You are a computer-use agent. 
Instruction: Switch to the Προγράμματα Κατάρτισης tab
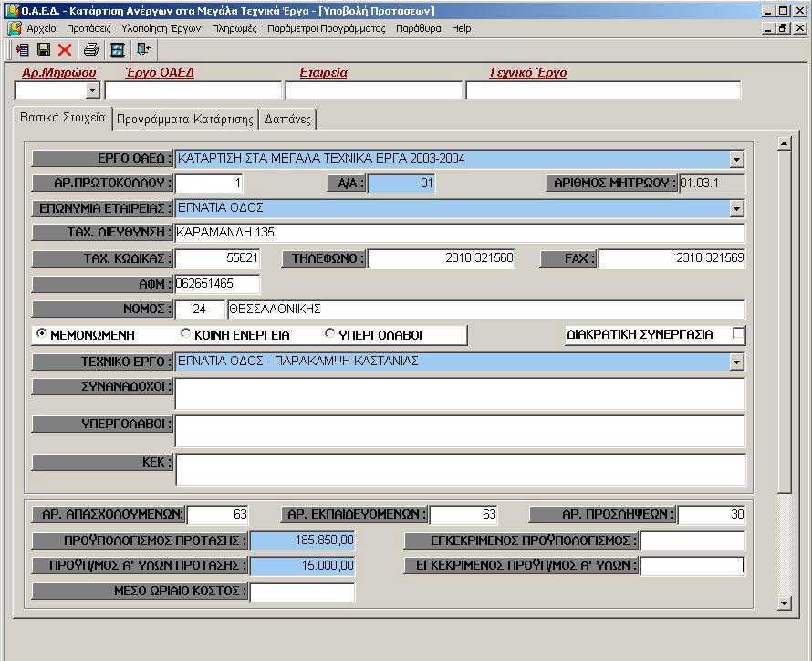[x=185, y=120]
